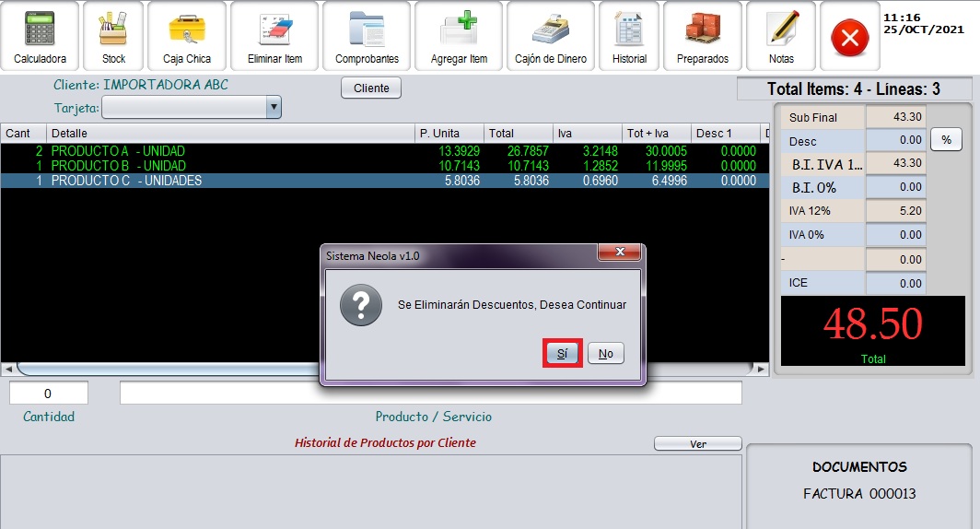Click the Ver history button
This screenshot has height=529, width=980.
(x=697, y=444)
